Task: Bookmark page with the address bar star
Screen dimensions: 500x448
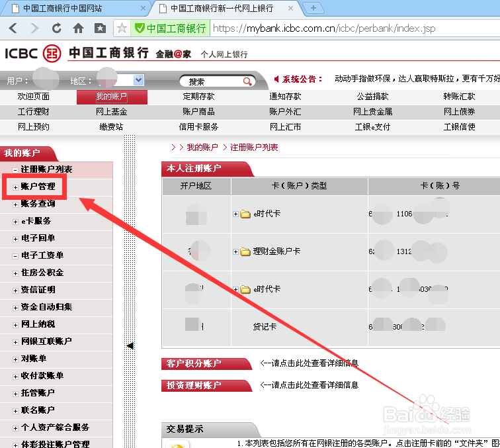Action: click(x=122, y=28)
